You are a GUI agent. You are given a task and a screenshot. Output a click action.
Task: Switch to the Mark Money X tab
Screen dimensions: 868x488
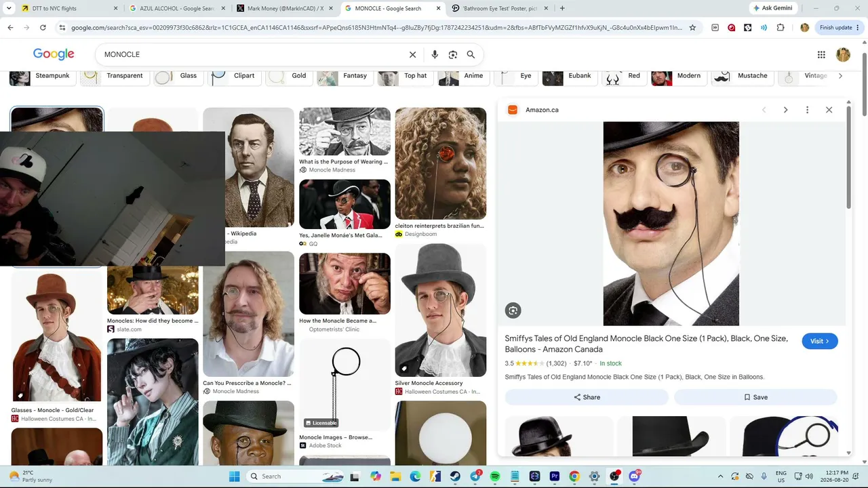(284, 8)
